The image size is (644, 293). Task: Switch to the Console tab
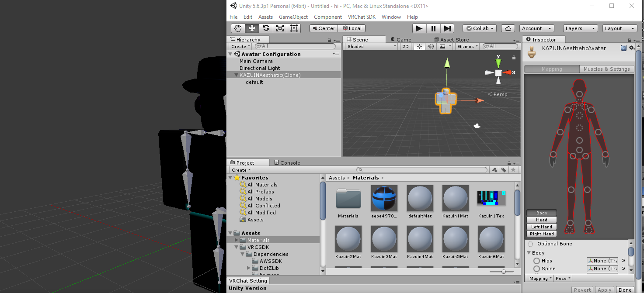287,162
